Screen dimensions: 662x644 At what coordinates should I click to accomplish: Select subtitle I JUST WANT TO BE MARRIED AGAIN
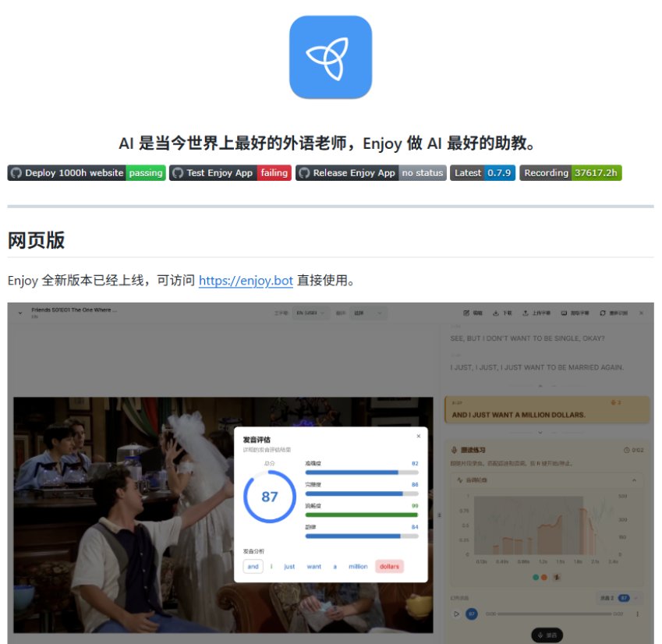(536, 367)
